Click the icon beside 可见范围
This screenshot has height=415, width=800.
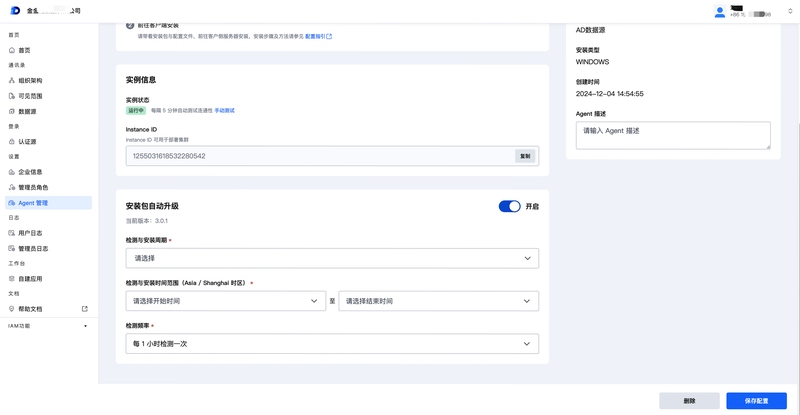(x=12, y=96)
